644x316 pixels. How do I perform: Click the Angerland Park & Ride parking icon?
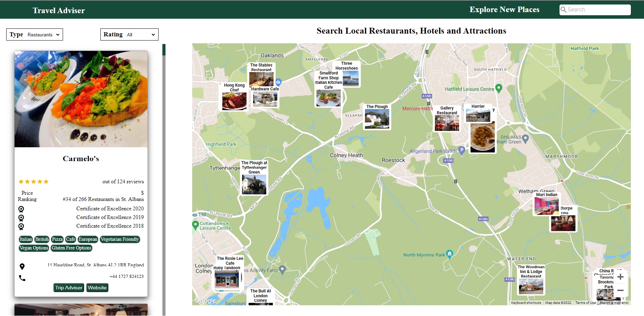pos(462,150)
